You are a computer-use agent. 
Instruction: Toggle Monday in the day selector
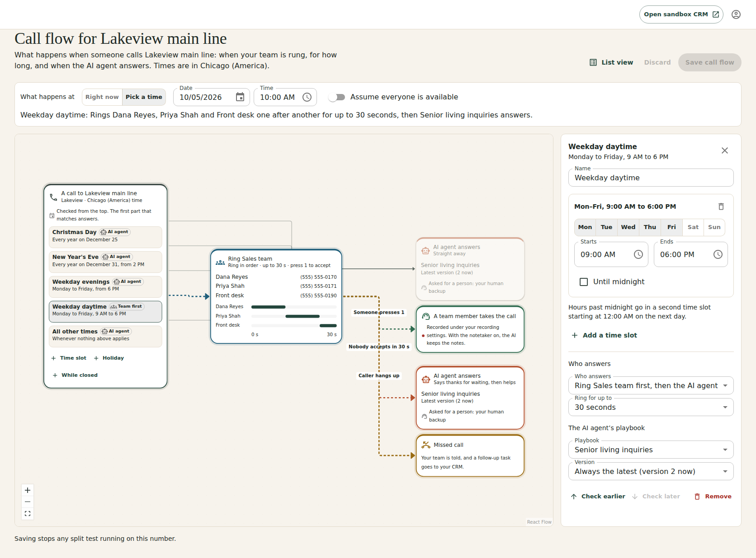(x=585, y=227)
